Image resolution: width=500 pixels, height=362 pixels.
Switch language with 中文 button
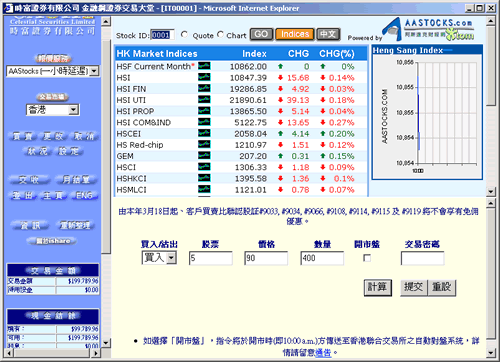coord(328,34)
